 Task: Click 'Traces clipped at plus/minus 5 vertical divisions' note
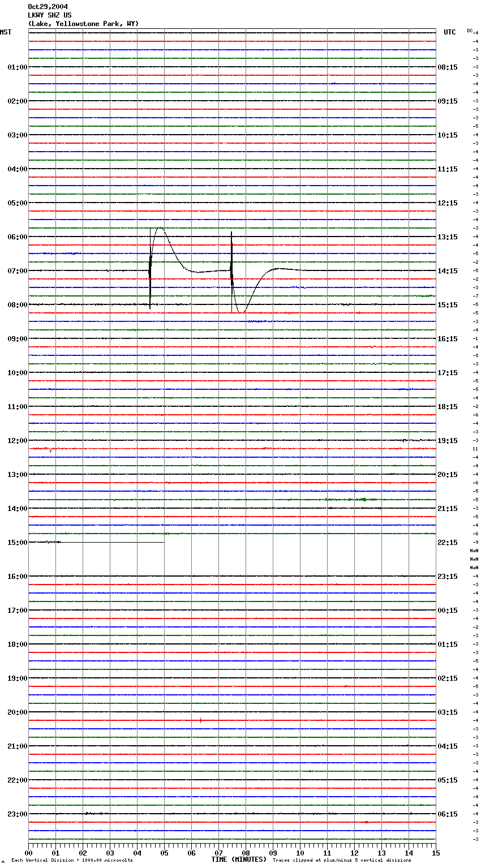(x=342, y=861)
